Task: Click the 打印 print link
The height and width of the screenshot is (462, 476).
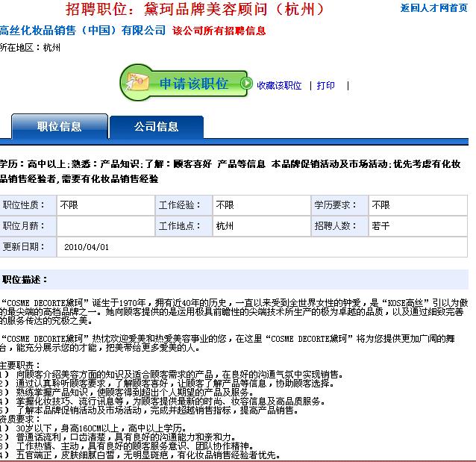Action: click(x=326, y=86)
